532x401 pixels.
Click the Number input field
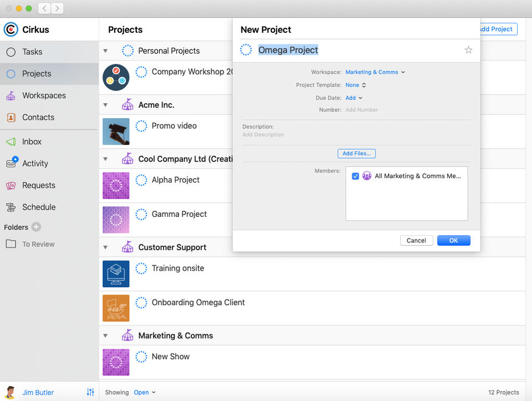pyautogui.click(x=388, y=110)
